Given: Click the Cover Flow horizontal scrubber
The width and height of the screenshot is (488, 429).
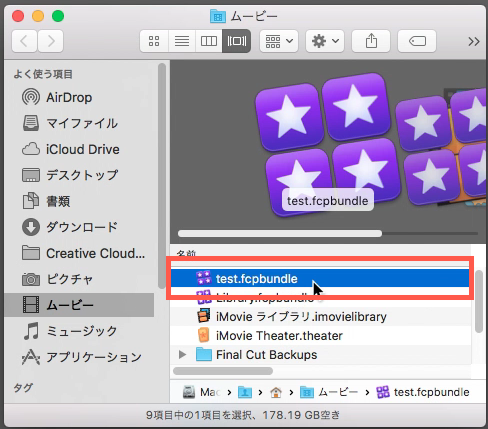Looking at the screenshot, I should click(280, 233).
